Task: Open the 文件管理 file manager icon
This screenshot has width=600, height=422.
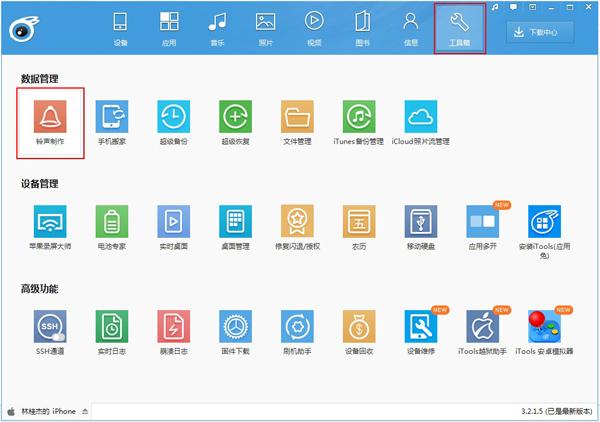Action: click(297, 117)
